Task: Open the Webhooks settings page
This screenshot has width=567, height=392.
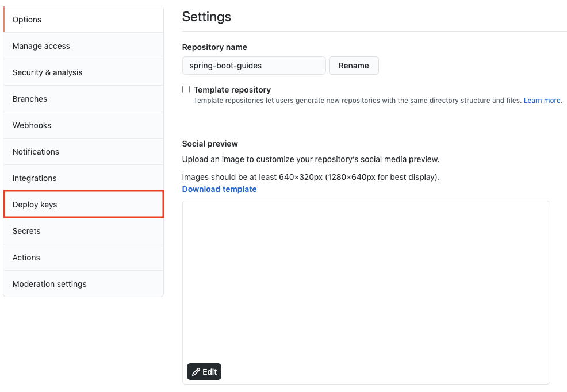Action: (32, 125)
